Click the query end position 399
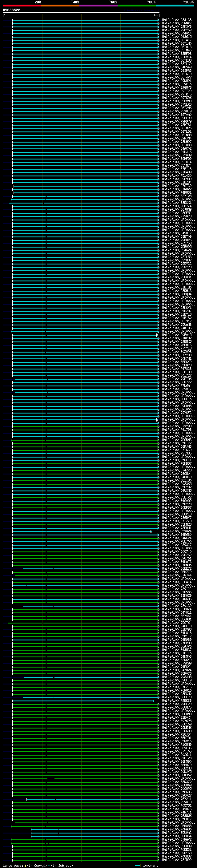Image resolution: width=197 pixels, height=868 pixels. pyautogui.click(x=155, y=15)
